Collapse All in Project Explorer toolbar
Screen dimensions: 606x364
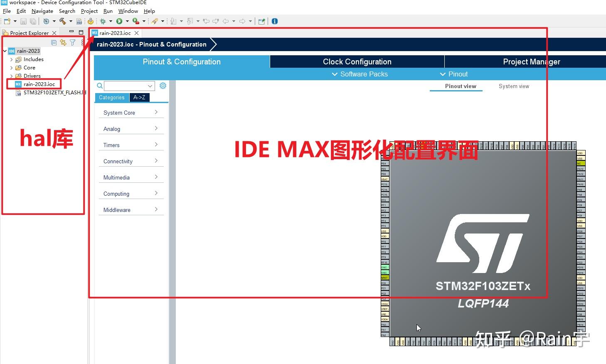54,42
